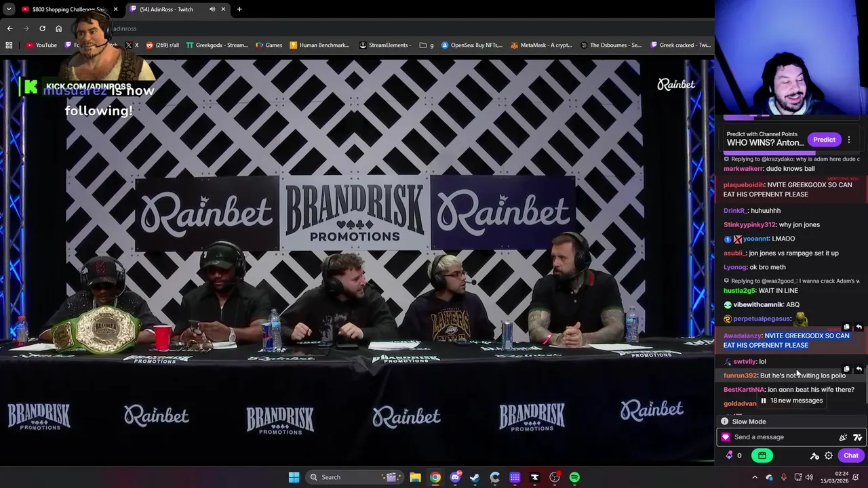This screenshot has width=868, height=488.
Task: Close the $800 Shopping Challenge tab
Action: pos(115,9)
